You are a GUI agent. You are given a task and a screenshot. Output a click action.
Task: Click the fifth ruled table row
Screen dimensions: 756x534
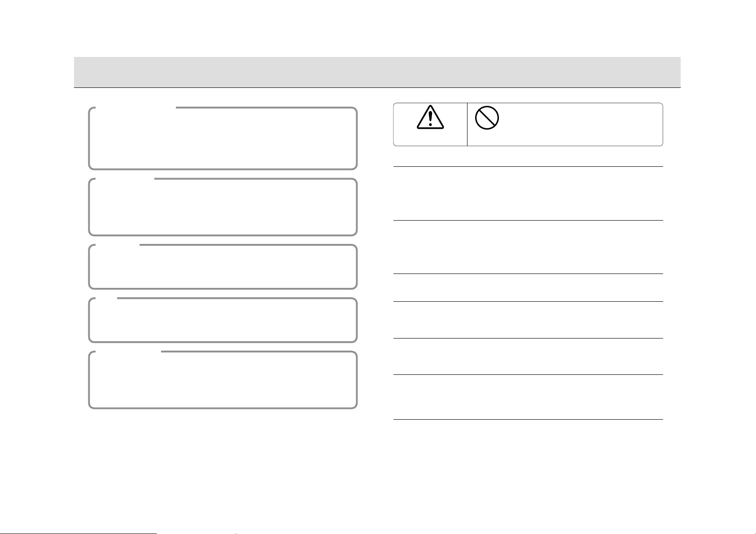coord(528,356)
